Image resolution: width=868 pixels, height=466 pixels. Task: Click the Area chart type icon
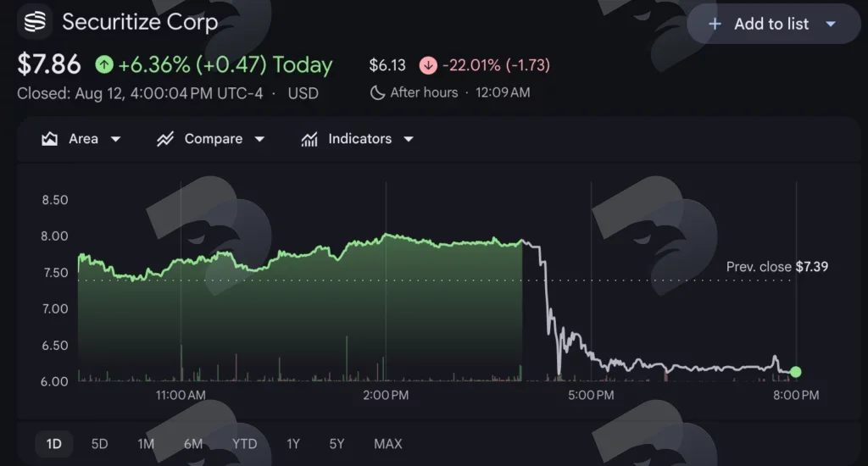(x=50, y=139)
